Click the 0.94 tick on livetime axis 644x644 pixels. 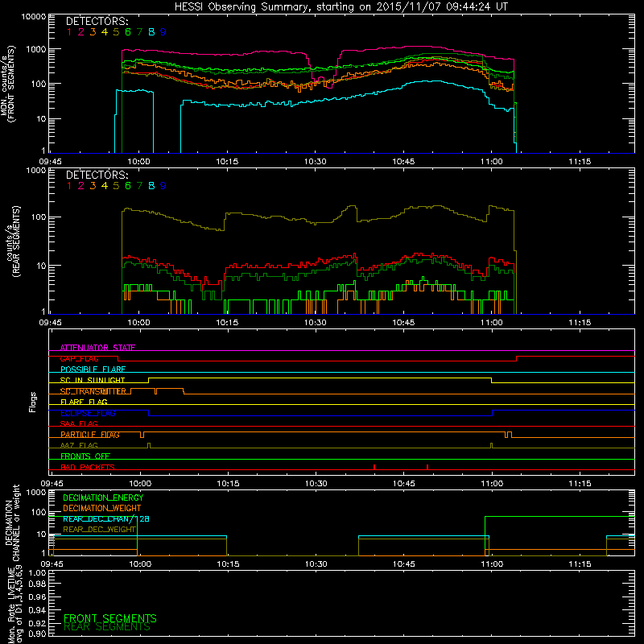point(37,610)
